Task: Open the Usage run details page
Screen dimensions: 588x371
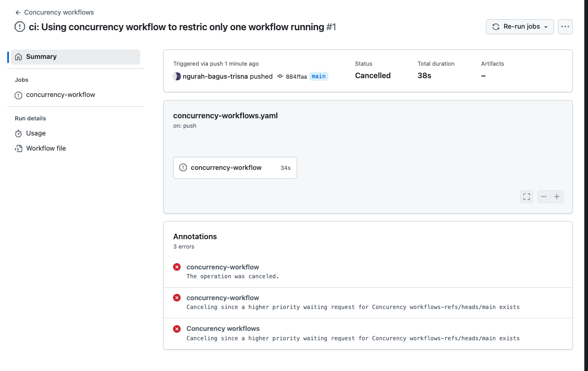Action: [x=36, y=133]
